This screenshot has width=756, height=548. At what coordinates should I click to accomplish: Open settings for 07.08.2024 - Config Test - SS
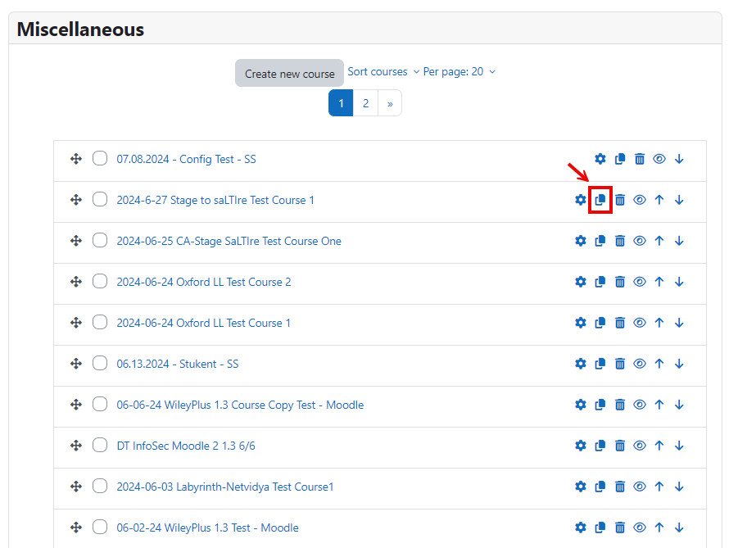point(600,159)
